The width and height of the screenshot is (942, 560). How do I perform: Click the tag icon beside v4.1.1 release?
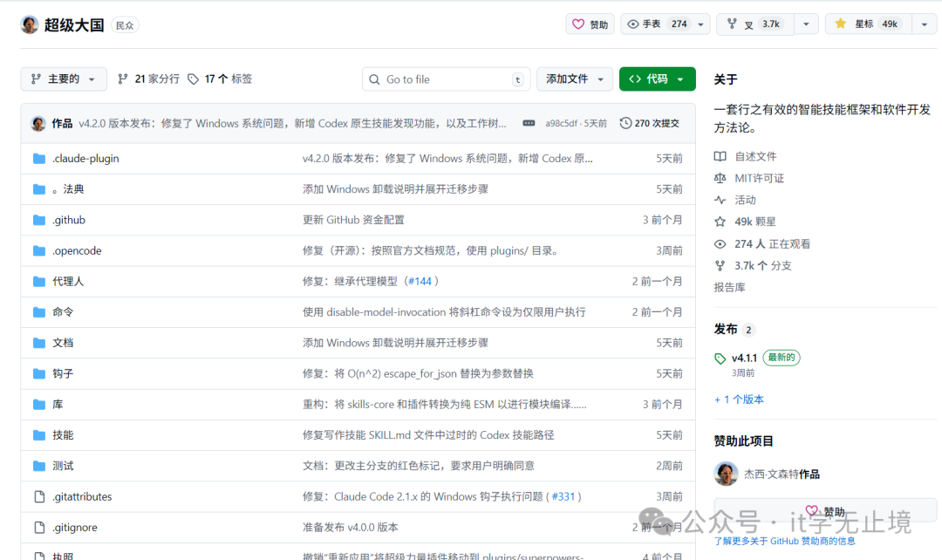coord(721,358)
